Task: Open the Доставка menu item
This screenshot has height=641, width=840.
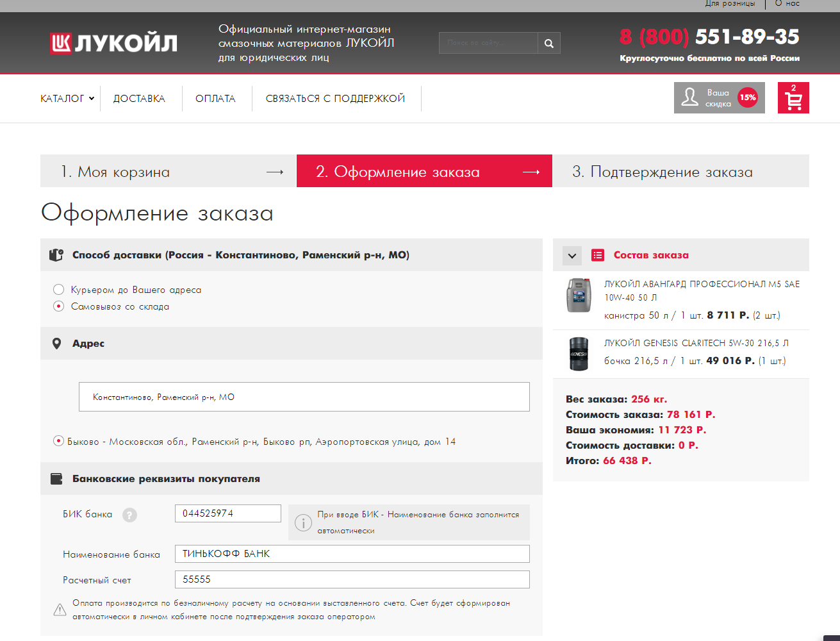Action: click(x=139, y=99)
